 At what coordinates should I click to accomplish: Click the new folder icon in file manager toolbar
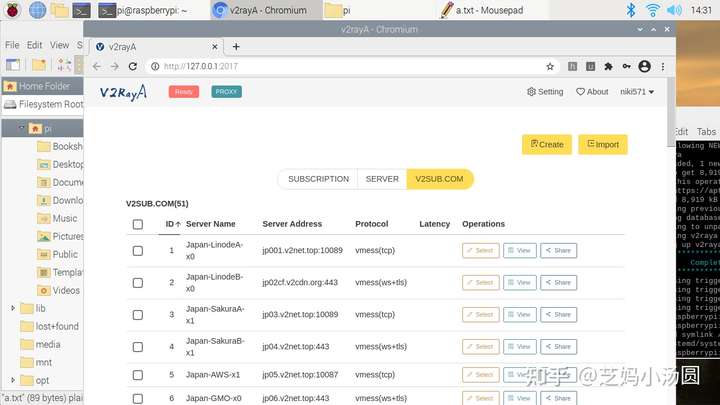[39, 65]
